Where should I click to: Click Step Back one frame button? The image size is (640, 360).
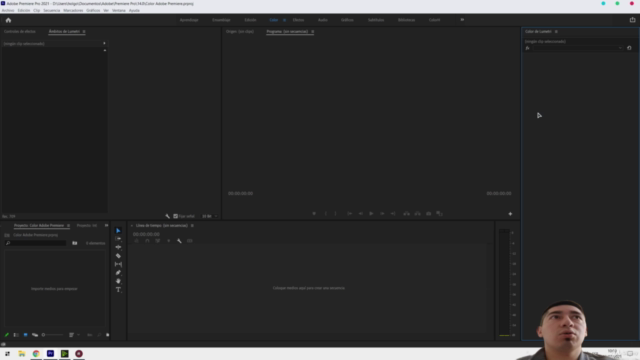click(x=360, y=214)
